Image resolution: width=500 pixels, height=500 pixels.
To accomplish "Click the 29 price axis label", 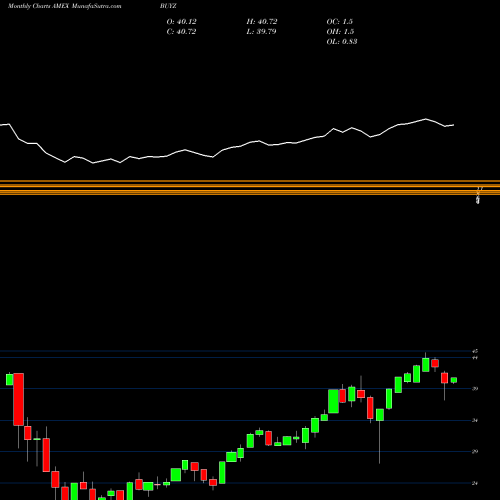I will pos(475,451).
